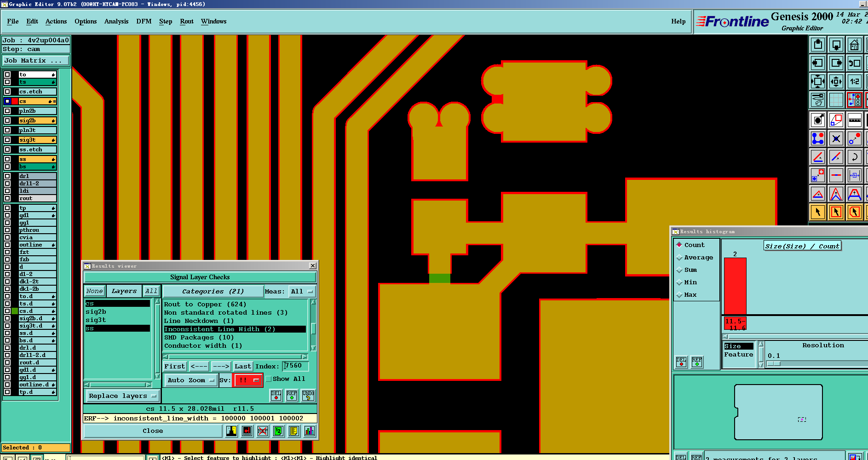The width and height of the screenshot is (868, 460).
Task: Click the green 12 page icon
Action: point(278,431)
